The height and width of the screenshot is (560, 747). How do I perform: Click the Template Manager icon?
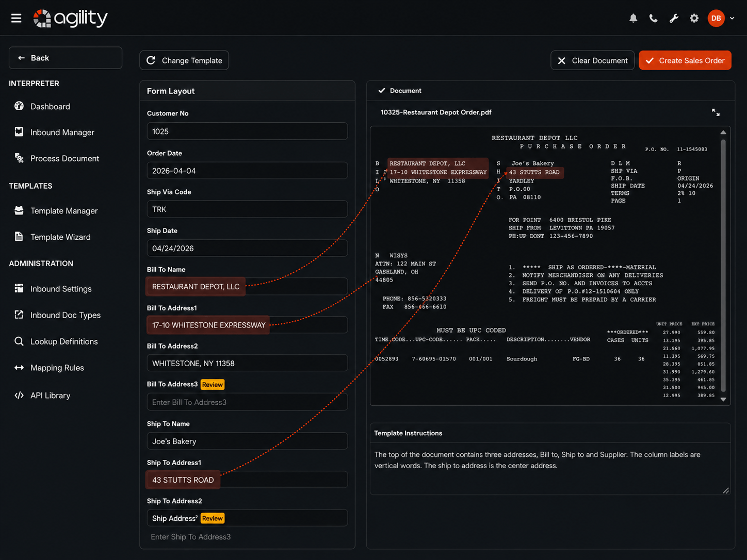point(19,210)
